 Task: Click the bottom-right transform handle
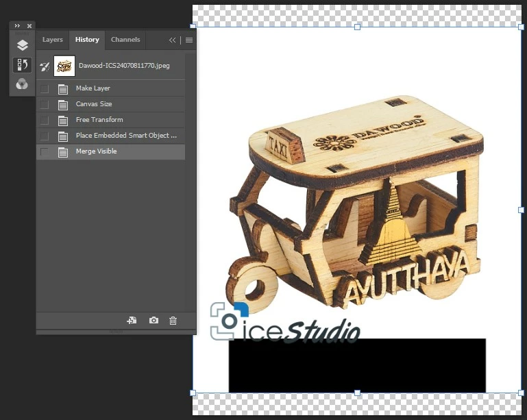[x=522, y=393]
